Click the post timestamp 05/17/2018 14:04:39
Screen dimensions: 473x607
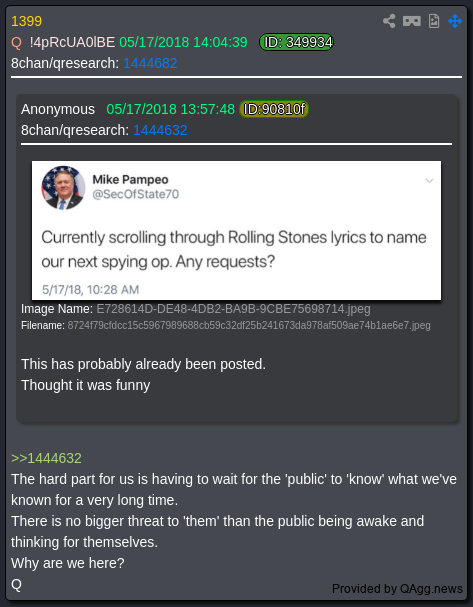[x=183, y=42]
